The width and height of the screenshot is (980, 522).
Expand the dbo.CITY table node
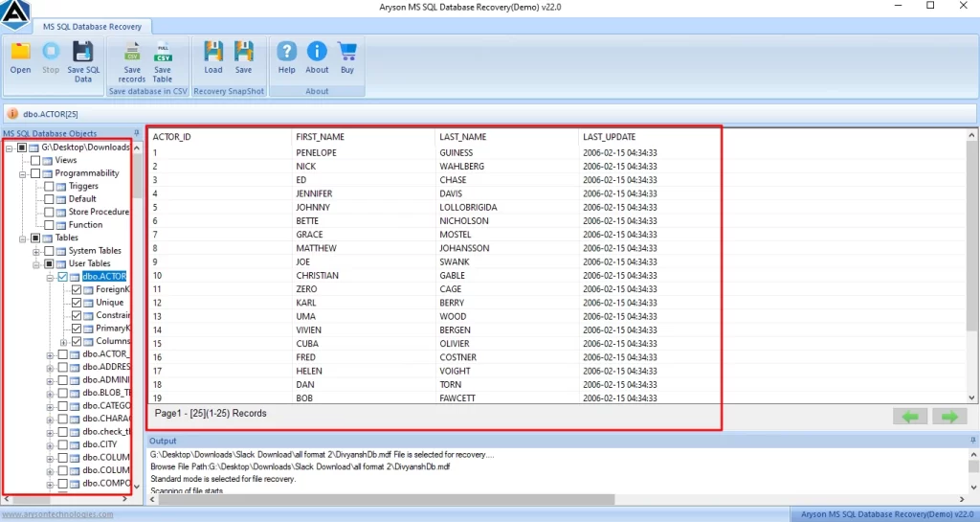coord(50,445)
